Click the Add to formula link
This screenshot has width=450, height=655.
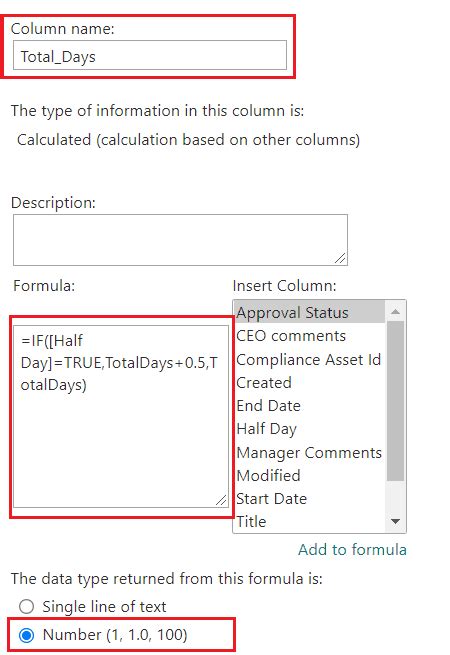coord(352,549)
